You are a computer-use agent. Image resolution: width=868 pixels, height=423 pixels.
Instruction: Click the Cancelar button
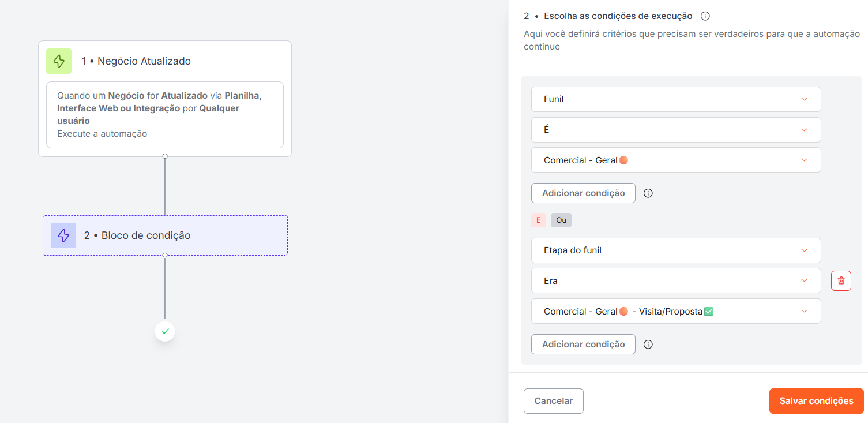coord(554,401)
